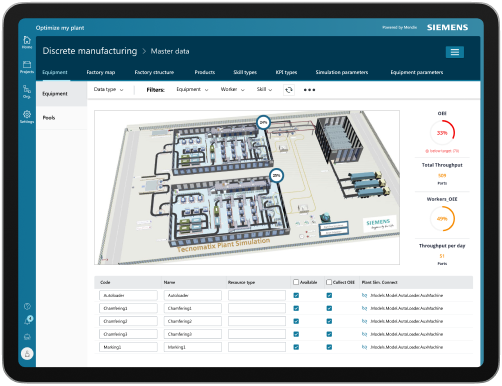
Task: Switch to the Equipment parameters tab
Action: [x=417, y=72]
